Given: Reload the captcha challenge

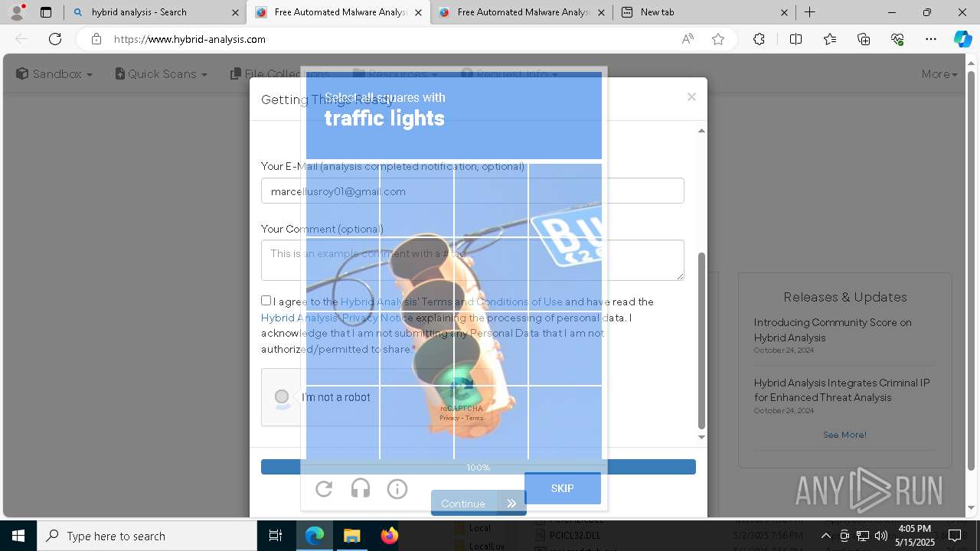Looking at the screenshot, I should 324,488.
